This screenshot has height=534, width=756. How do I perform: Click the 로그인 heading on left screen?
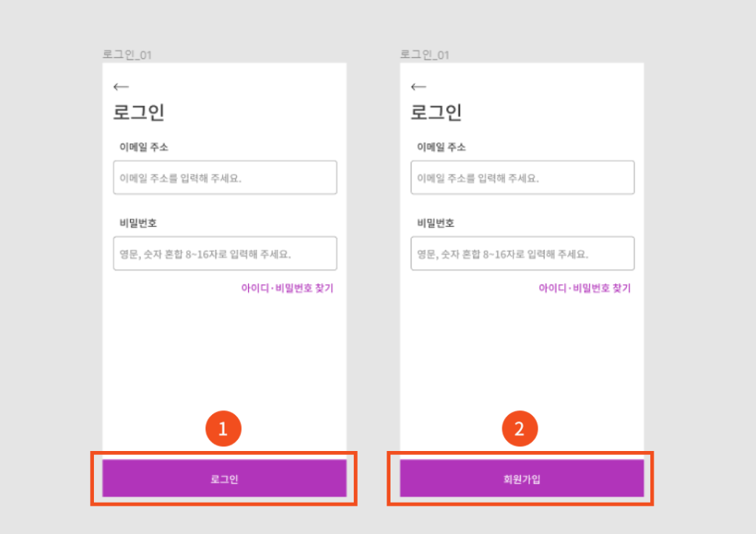tap(139, 112)
